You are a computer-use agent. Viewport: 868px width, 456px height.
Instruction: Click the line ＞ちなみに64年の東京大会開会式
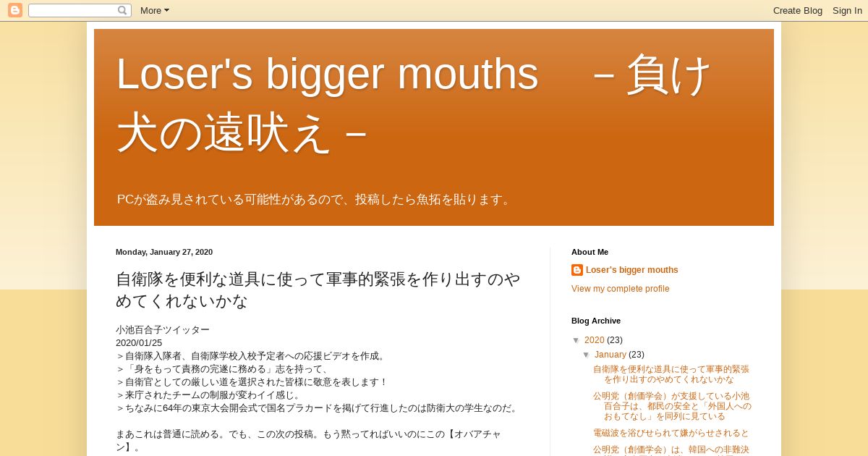(318, 408)
